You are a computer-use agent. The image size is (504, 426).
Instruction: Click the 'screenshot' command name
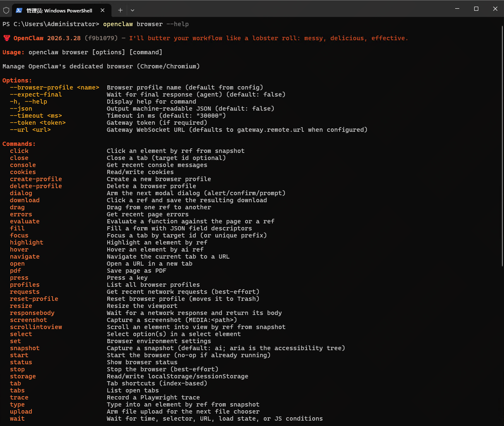click(29, 320)
